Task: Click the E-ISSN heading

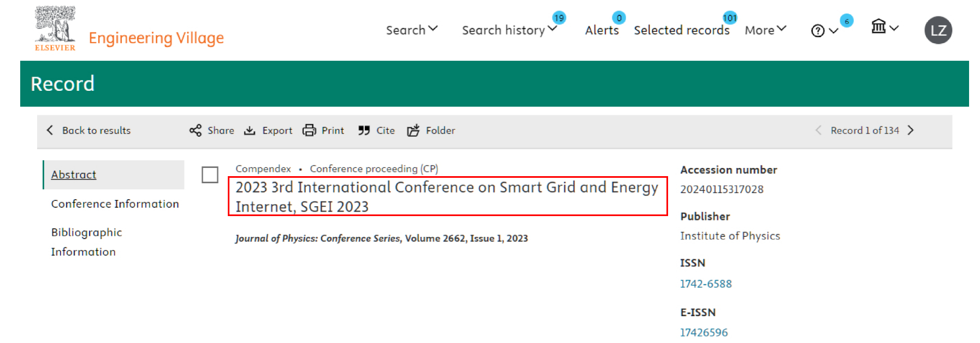Action: point(698,312)
